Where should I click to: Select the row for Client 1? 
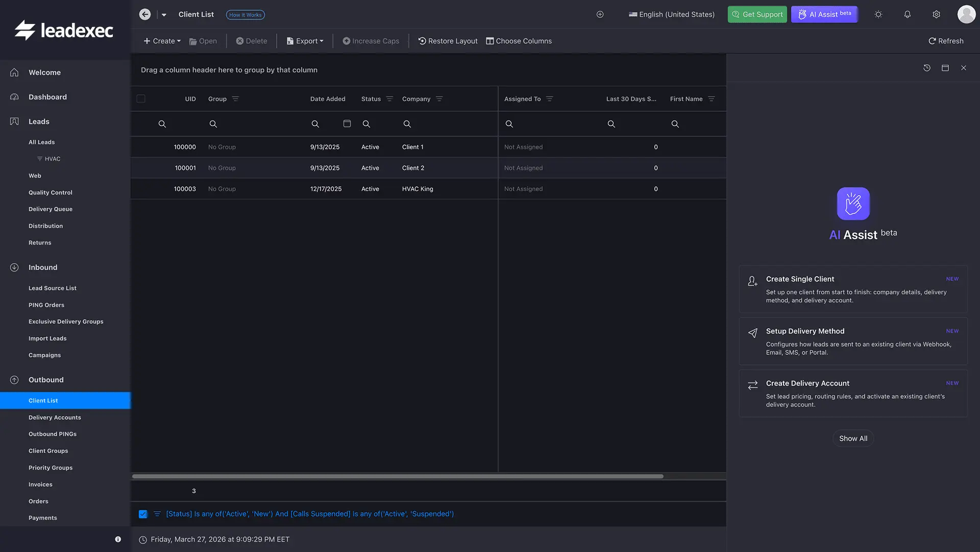pyautogui.click(x=428, y=147)
